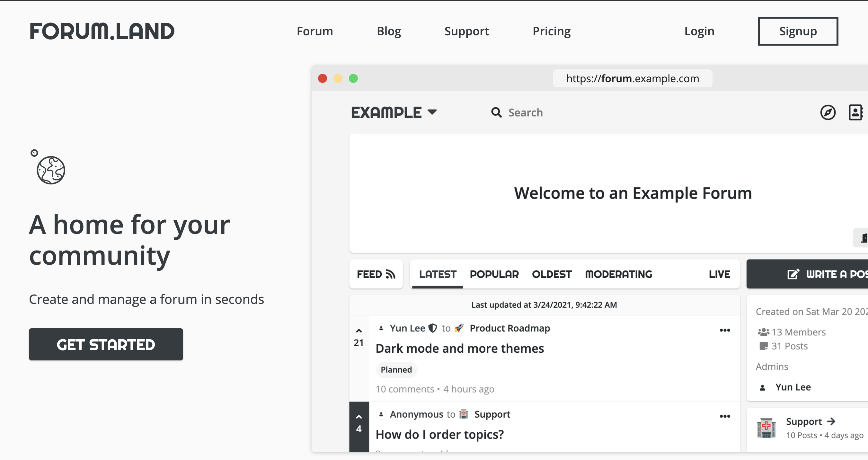The height and width of the screenshot is (460, 868).
Task: Open the contacts address book icon
Action: click(855, 112)
